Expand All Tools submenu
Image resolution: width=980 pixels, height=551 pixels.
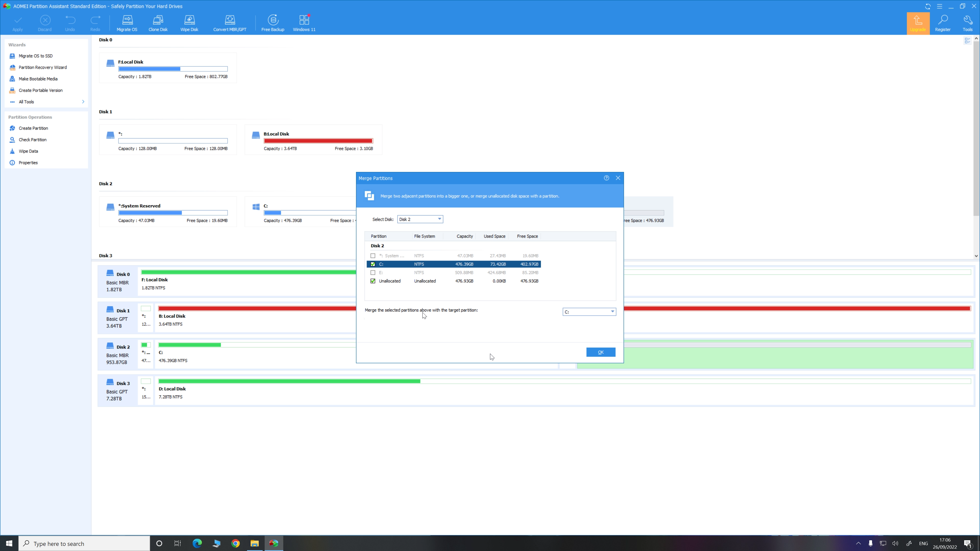[46, 102]
